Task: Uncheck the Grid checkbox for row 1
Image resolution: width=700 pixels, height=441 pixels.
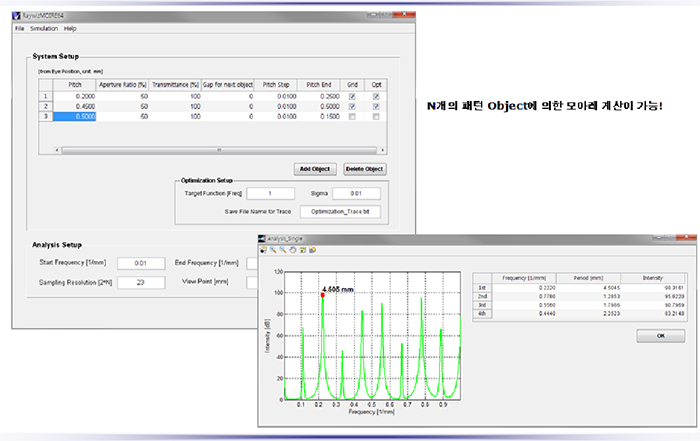Action: (x=350, y=98)
